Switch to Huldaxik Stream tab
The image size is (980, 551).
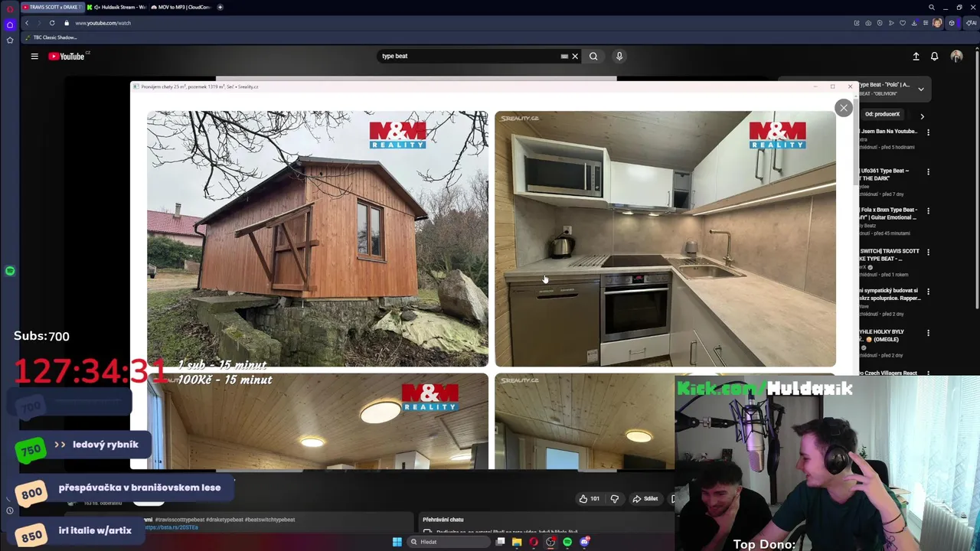click(x=116, y=7)
